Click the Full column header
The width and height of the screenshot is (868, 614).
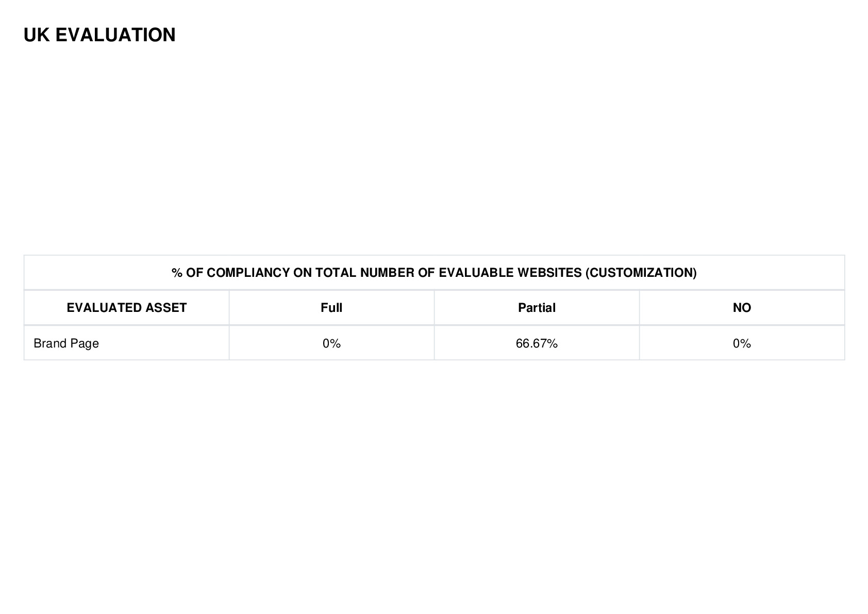coord(331,308)
